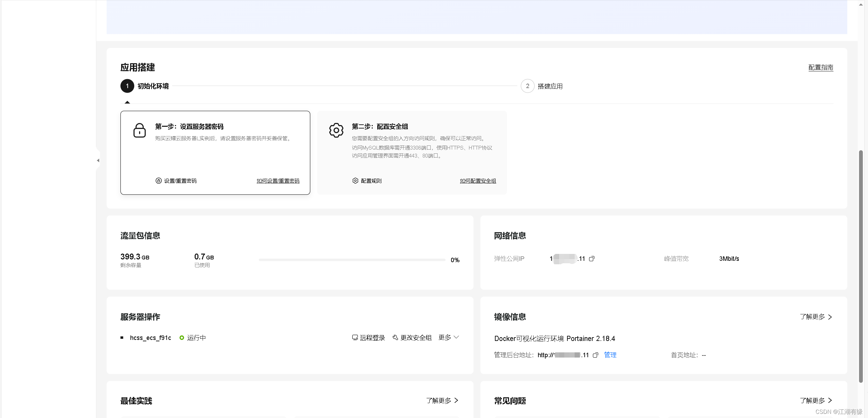Expand the 更多 dropdown in 服务器操作
The height and width of the screenshot is (418, 868).
click(448, 337)
